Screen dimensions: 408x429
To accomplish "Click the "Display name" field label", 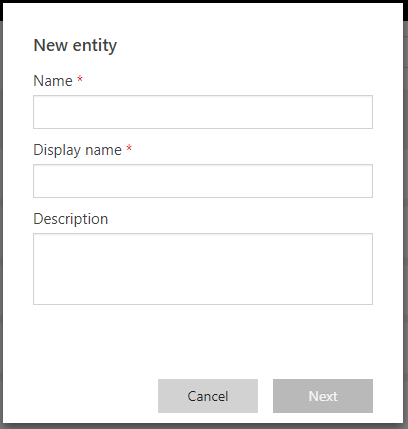I will pyautogui.click(x=77, y=150).
